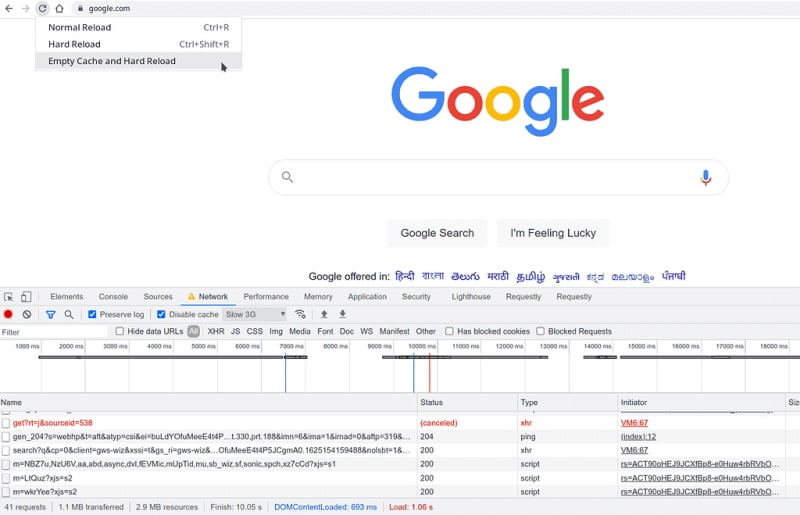Toggle the device toolbar icon
This screenshot has height=515, width=800.
26,297
